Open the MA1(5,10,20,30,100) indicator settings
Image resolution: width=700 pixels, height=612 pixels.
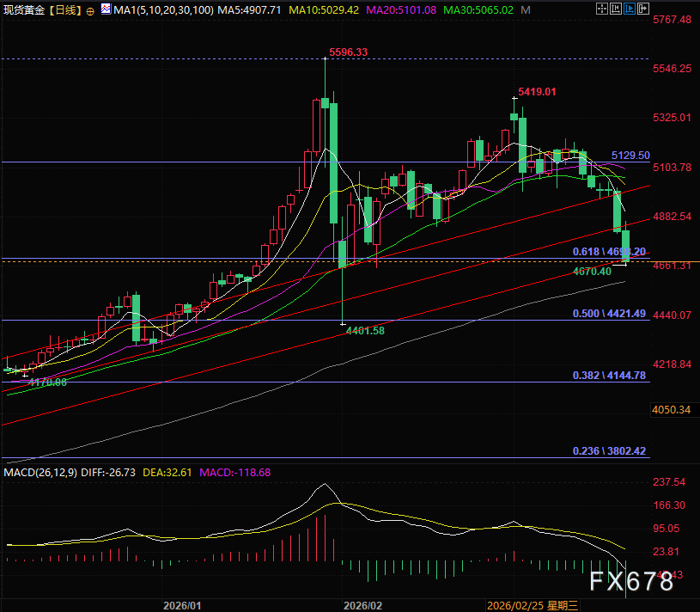(x=163, y=9)
